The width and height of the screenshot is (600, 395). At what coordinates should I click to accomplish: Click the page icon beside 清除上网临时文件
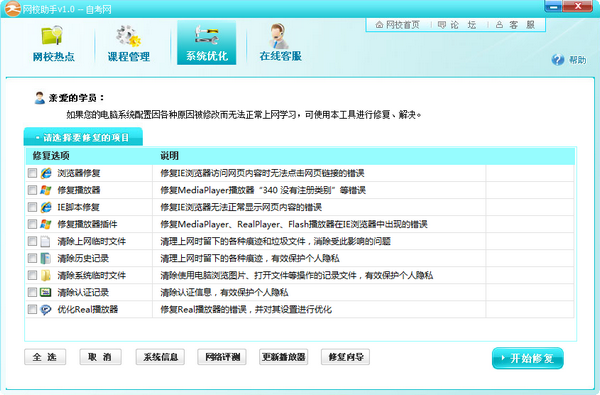pos(46,241)
